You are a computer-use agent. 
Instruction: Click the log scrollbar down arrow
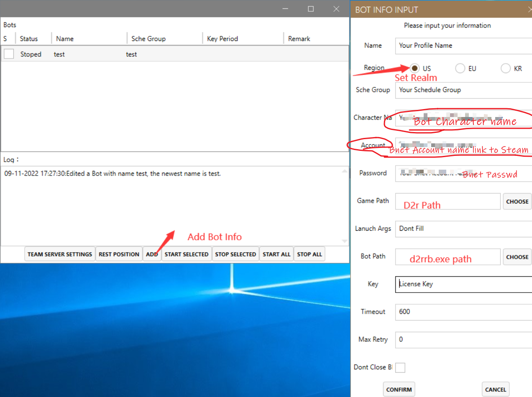pyautogui.click(x=345, y=241)
